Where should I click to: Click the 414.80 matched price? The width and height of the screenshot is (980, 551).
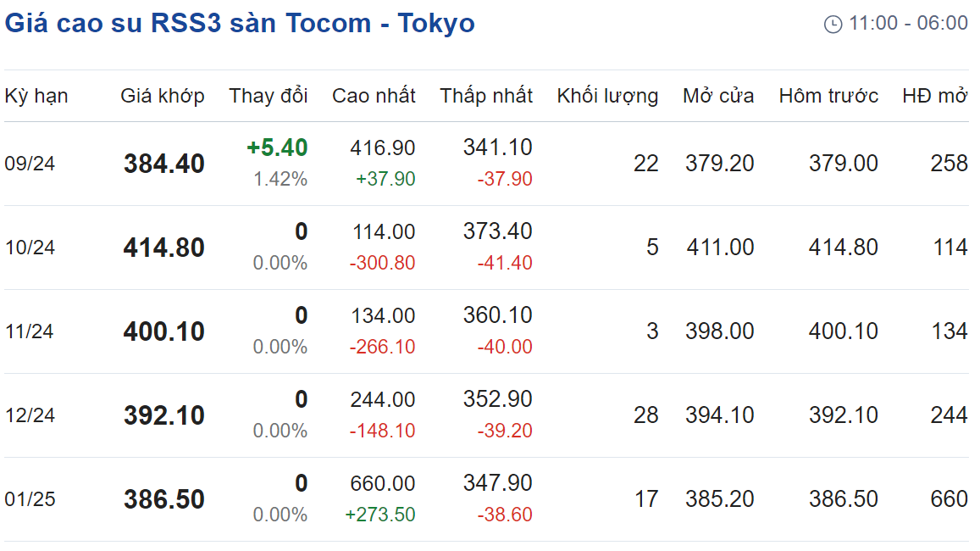164,248
